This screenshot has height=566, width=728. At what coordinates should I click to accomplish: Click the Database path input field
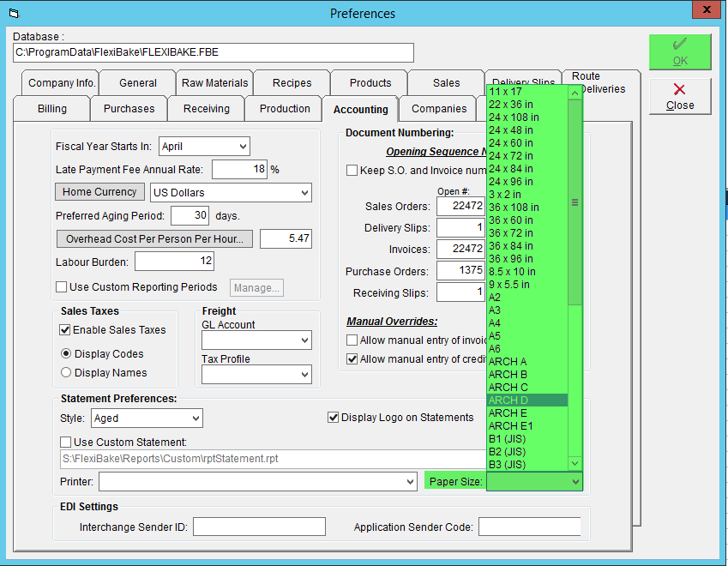click(x=214, y=52)
